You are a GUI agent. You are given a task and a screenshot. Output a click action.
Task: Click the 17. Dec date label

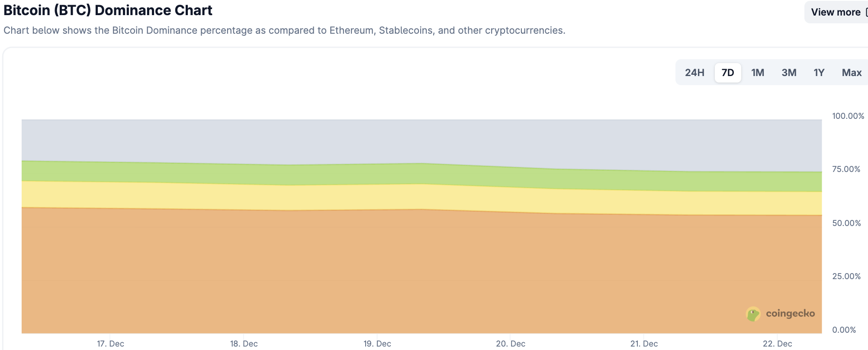[110, 344]
